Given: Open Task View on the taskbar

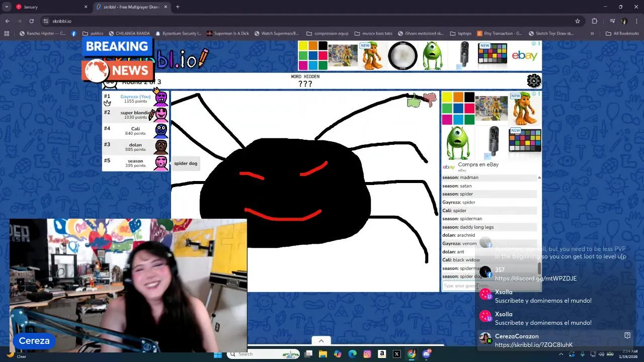Looking at the screenshot, I should [x=308, y=354].
